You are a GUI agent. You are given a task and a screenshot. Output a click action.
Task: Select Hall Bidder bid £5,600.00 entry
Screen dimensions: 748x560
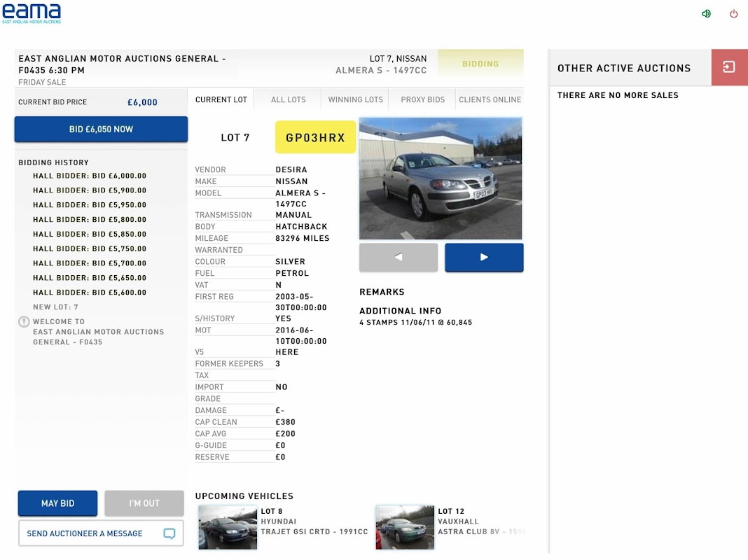tap(90, 293)
